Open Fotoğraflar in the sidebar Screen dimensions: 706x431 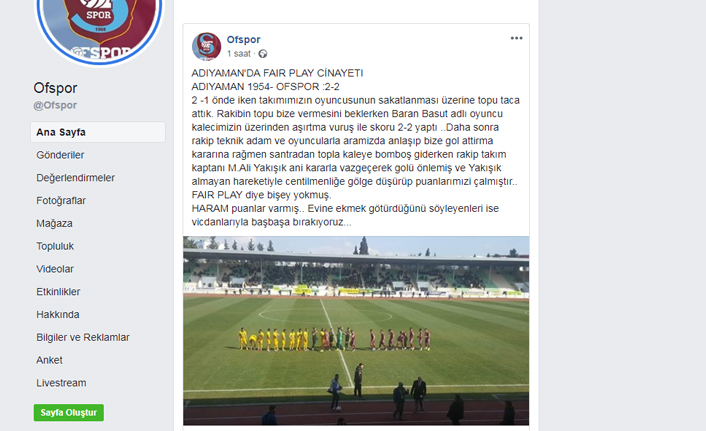[61, 200]
